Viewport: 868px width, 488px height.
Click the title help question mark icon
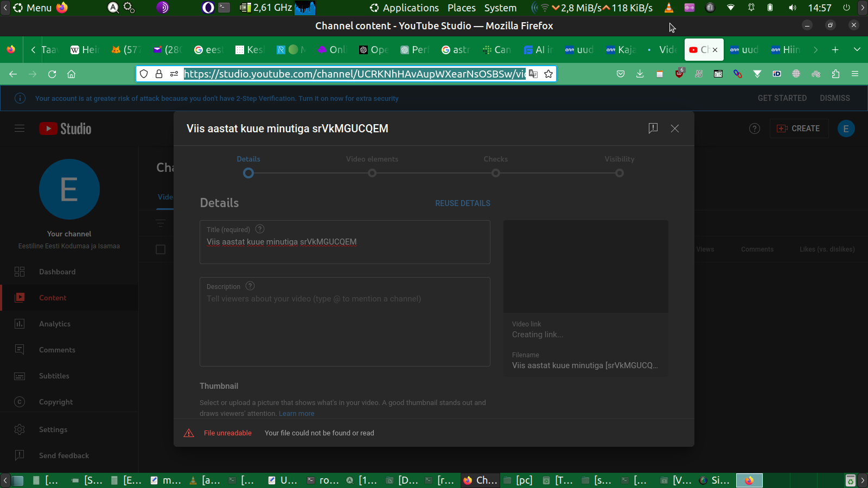click(260, 229)
